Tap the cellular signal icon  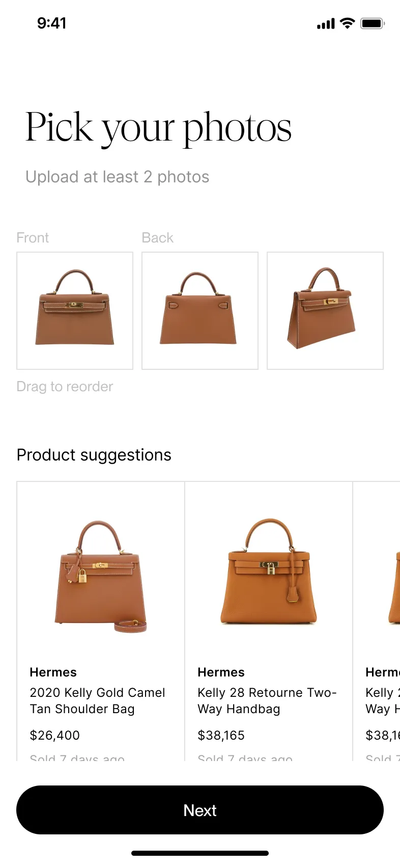(326, 24)
